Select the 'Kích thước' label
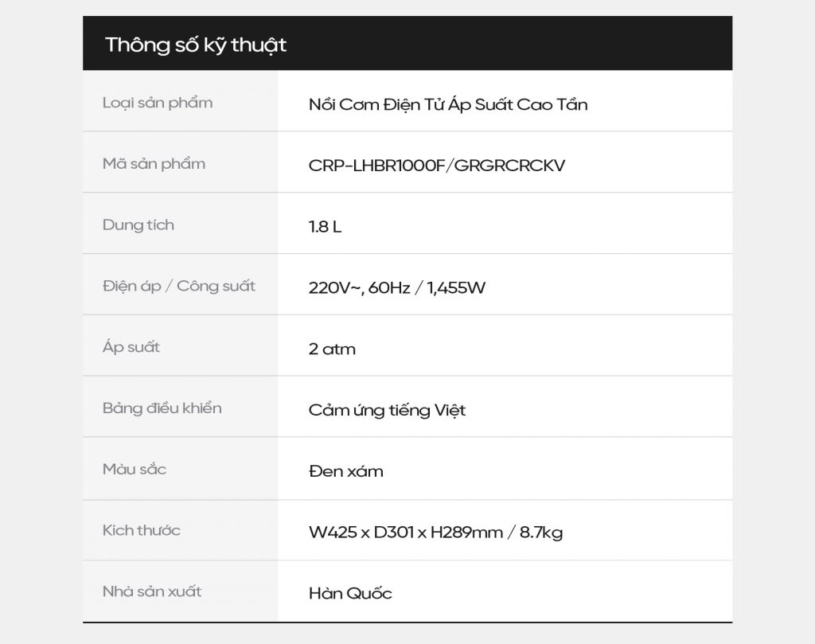Viewport: 815px width, 644px height. [x=142, y=530]
